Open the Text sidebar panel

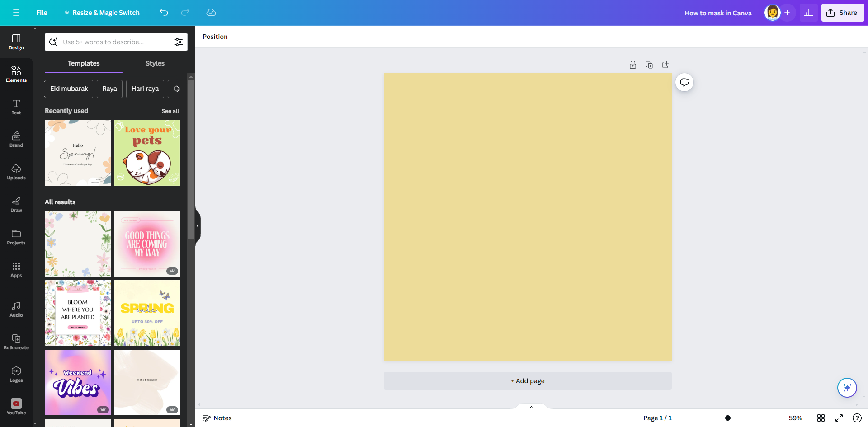(16, 107)
